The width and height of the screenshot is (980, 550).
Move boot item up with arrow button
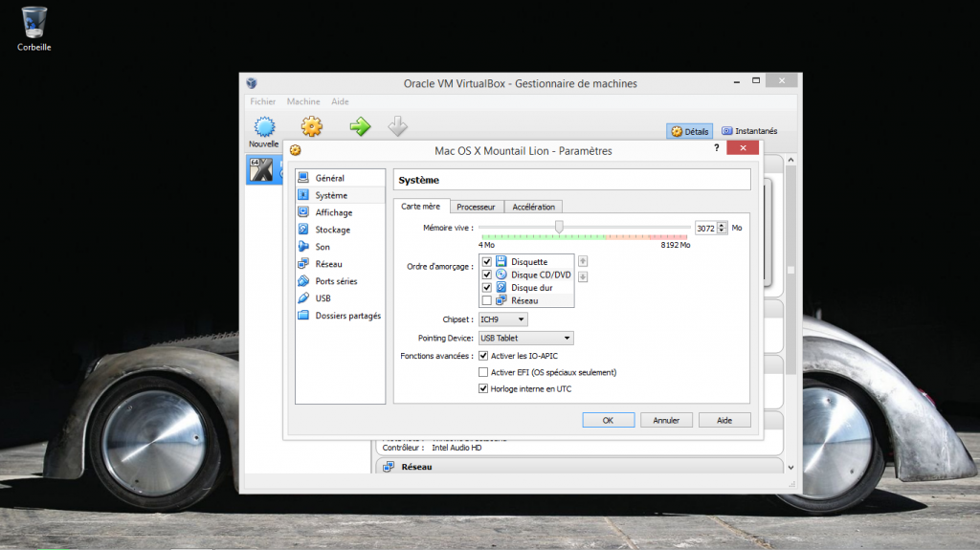[583, 261]
